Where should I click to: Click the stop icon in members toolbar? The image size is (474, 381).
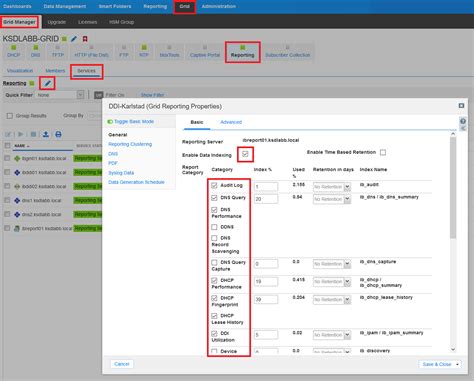click(x=33, y=134)
